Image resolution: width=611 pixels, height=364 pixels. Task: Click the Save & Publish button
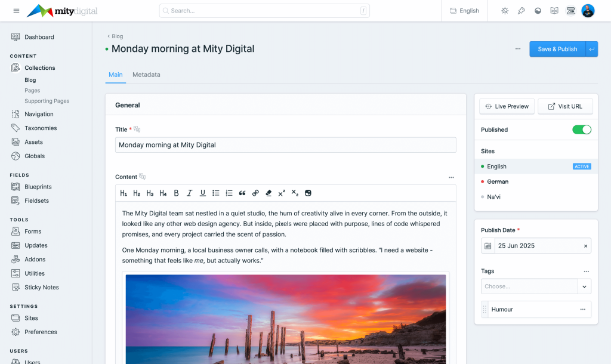[x=557, y=49]
